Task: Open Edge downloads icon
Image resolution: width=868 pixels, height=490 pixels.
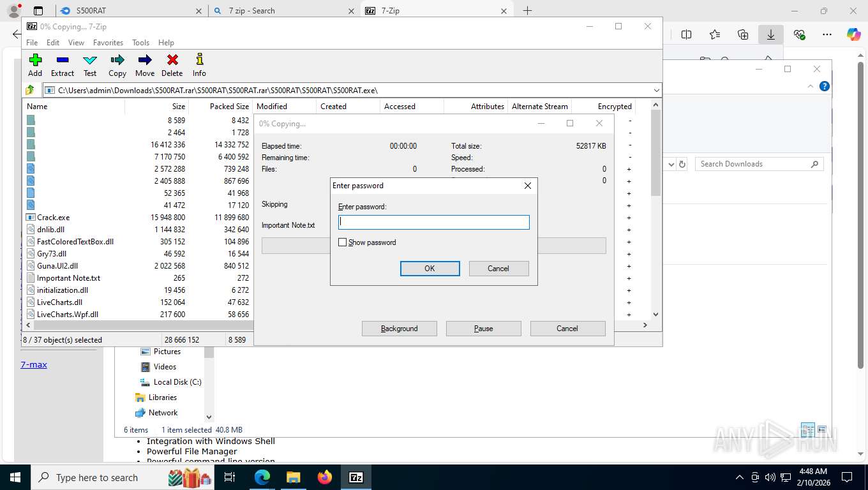Action: pyautogui.click(x=771, y=34)
